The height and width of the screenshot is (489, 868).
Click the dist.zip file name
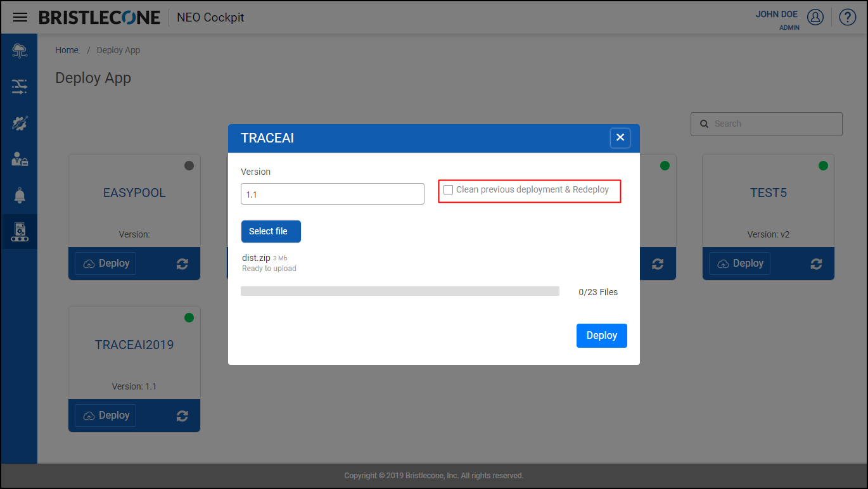click(x=256, y=258)
